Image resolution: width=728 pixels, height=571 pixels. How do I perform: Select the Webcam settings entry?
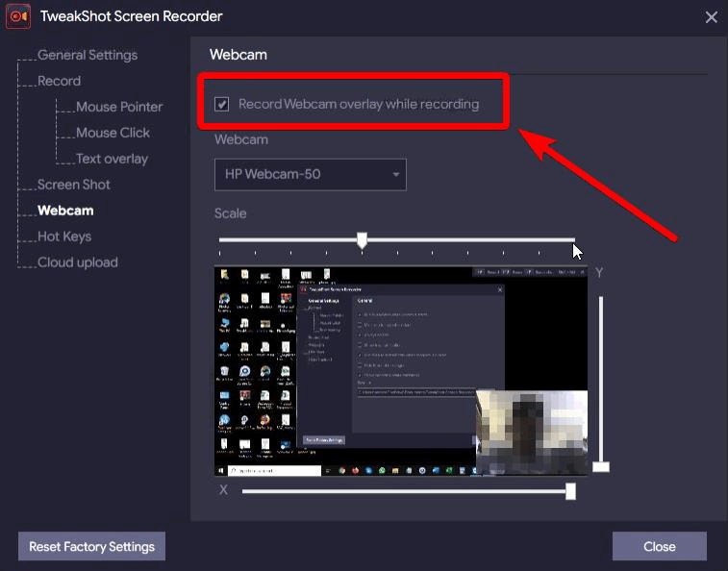click(x=65, y=211)
